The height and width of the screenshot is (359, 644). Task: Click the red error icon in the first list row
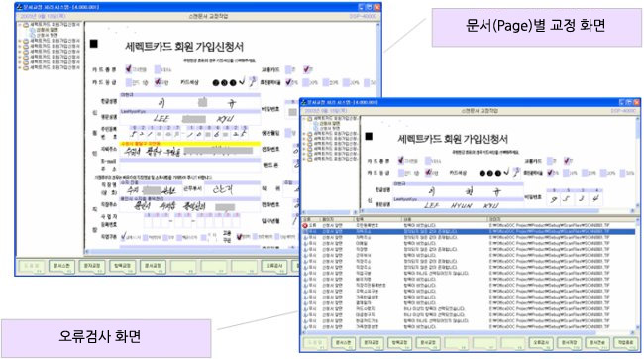[x=305, y=226]
